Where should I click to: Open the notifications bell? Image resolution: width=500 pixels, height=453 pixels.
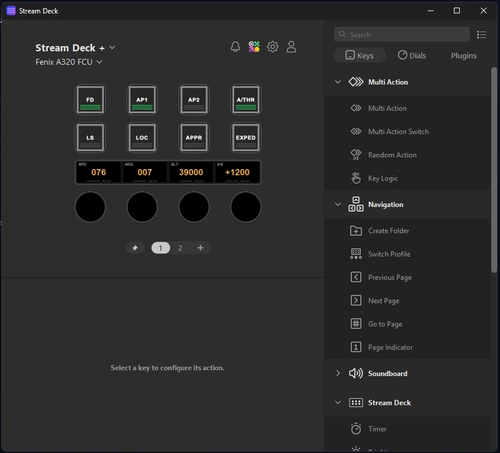235,47
